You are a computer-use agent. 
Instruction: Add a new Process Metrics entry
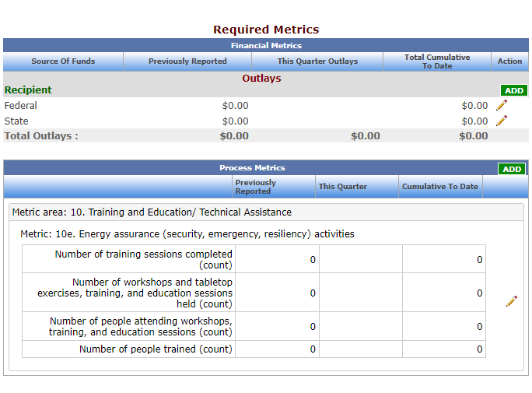tap(512, 169)
